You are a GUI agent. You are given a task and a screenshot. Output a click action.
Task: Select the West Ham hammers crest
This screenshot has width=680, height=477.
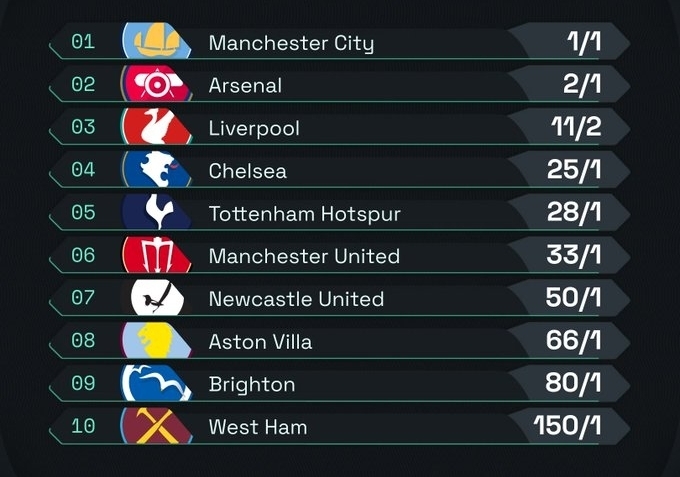tap(156, 426)
